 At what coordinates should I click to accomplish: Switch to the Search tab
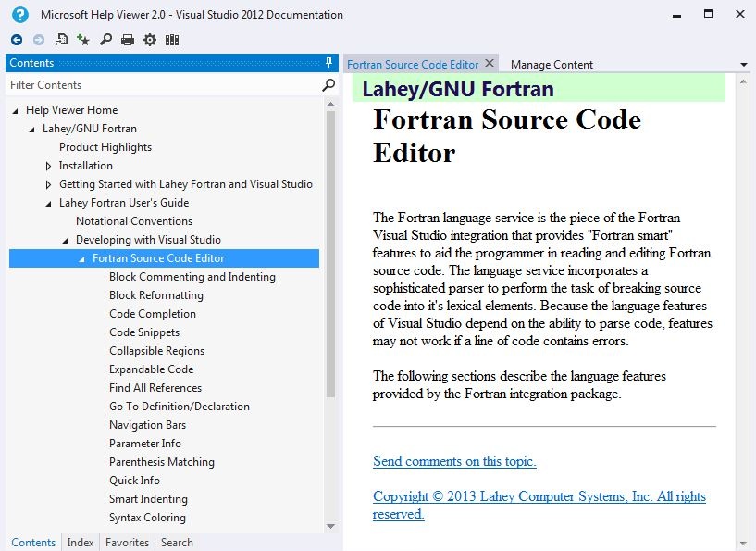pos(177,543)
